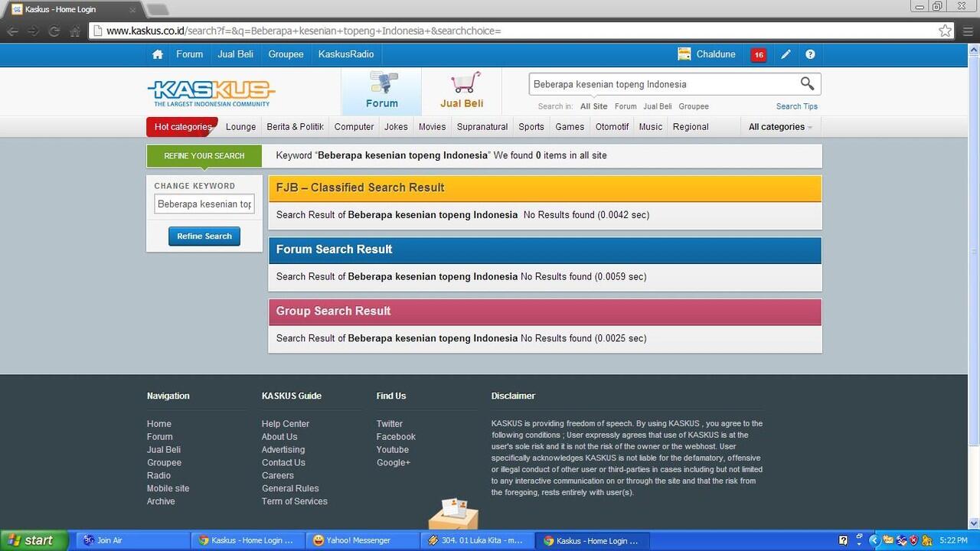Set search scope to Jual Beli
This screenshot has height=551, width=980.
657,106
